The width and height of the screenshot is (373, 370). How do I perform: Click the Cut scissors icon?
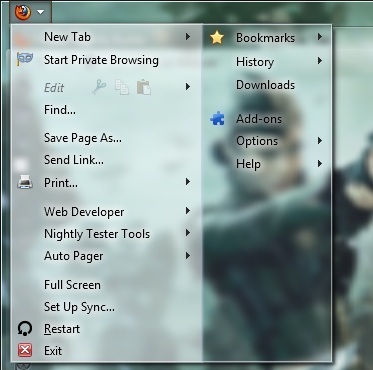99,87
